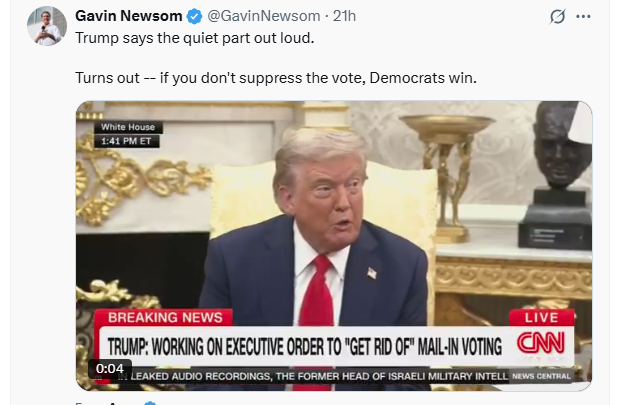This screenshot has width=620, height=405.
Task: Click the White House location label
Action: pyautogui.click(x=128, y=127)
